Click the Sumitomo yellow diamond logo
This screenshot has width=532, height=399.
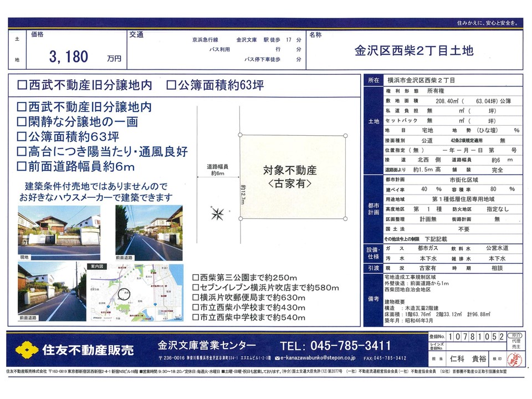(x=25, y=349)
